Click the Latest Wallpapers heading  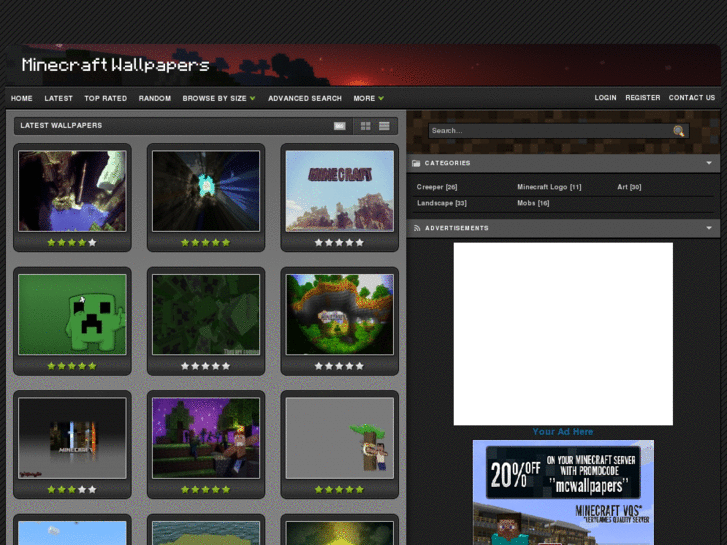tap(61, 126)
